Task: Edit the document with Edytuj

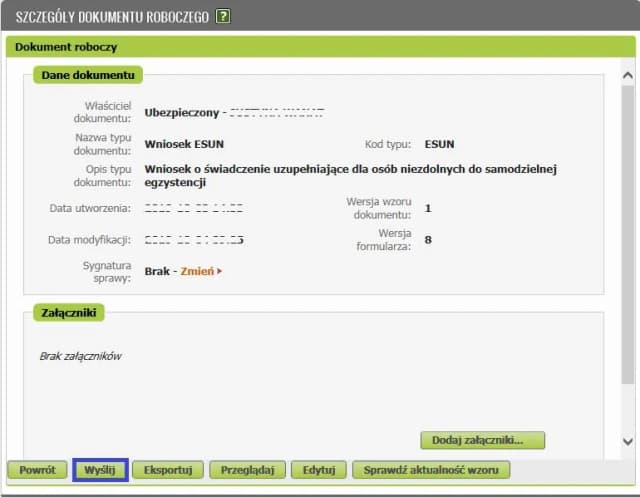Action: click(320, 469)
